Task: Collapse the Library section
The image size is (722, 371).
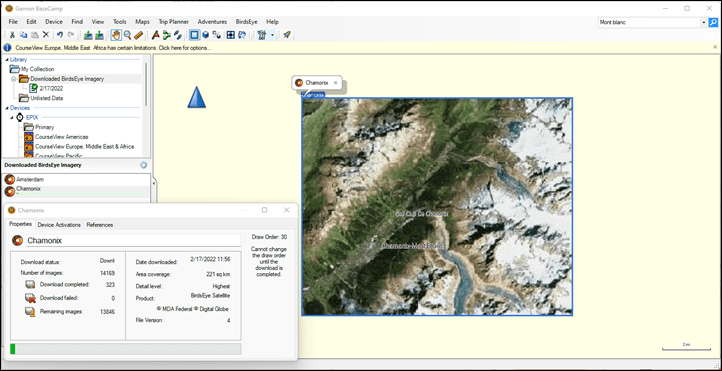Action: [x=6, y=59]
